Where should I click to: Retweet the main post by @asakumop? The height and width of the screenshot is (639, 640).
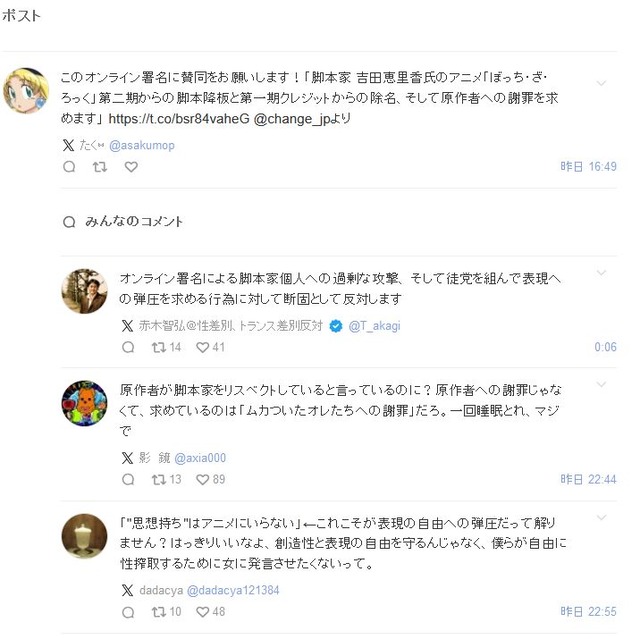[x=100, y=167]
